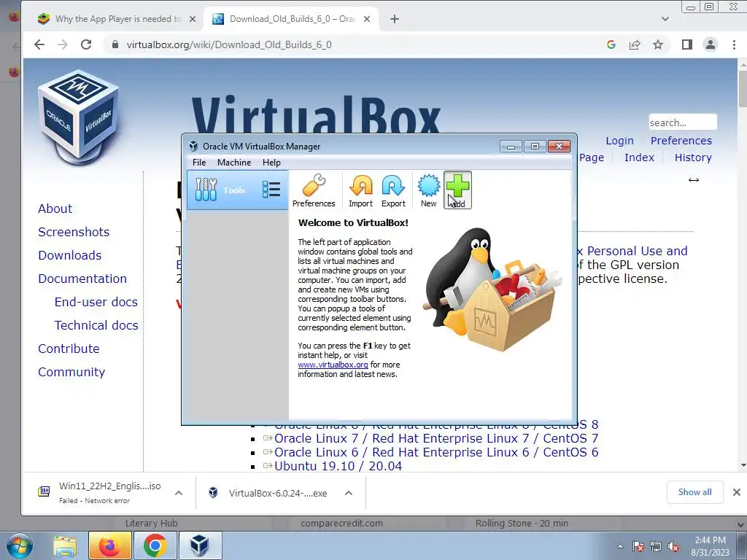
Task: Open the wiki Index link
Action: (639, 157)
